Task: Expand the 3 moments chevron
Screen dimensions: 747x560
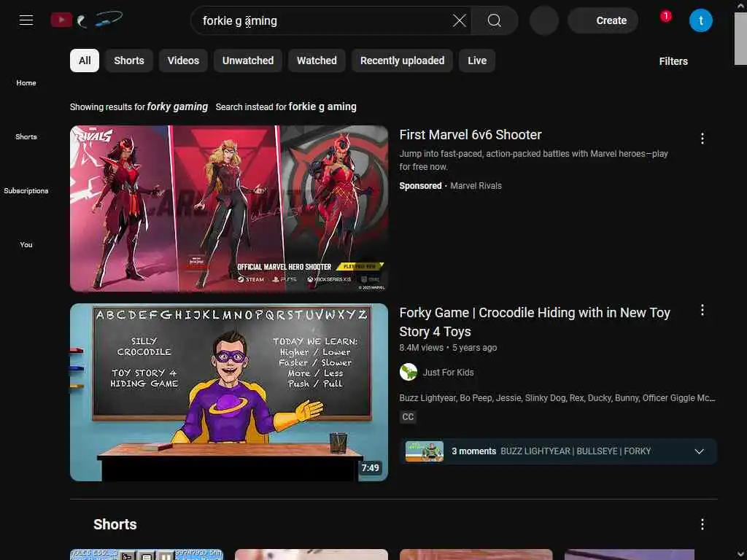Action: point(699,451)
